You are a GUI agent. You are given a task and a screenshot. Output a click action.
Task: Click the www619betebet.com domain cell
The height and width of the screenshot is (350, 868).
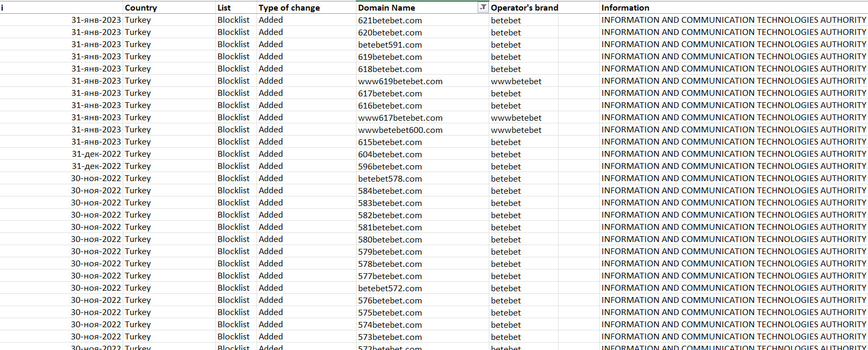[x=400, y=82]
